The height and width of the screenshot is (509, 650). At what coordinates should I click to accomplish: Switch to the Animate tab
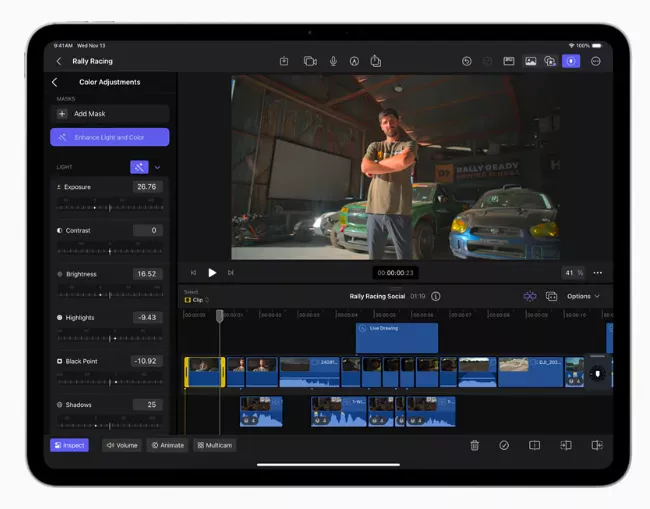pos(167,445)
